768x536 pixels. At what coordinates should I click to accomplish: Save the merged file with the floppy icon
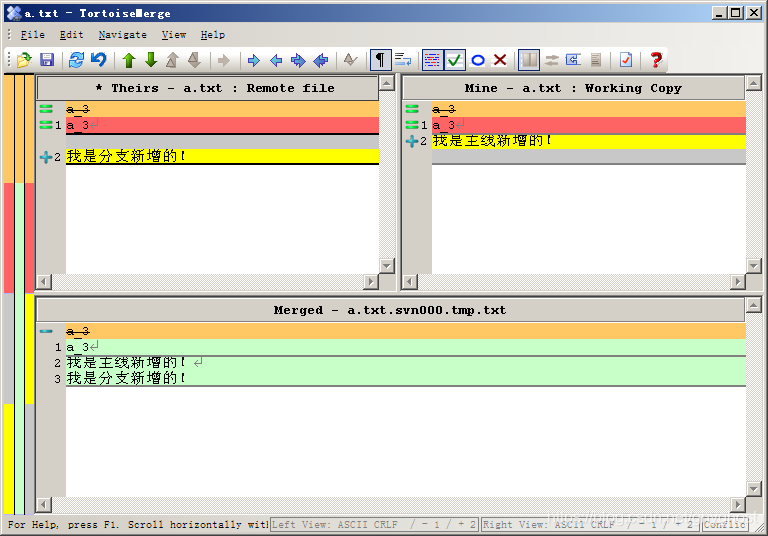pyautogui.click(x=47, y=60)
